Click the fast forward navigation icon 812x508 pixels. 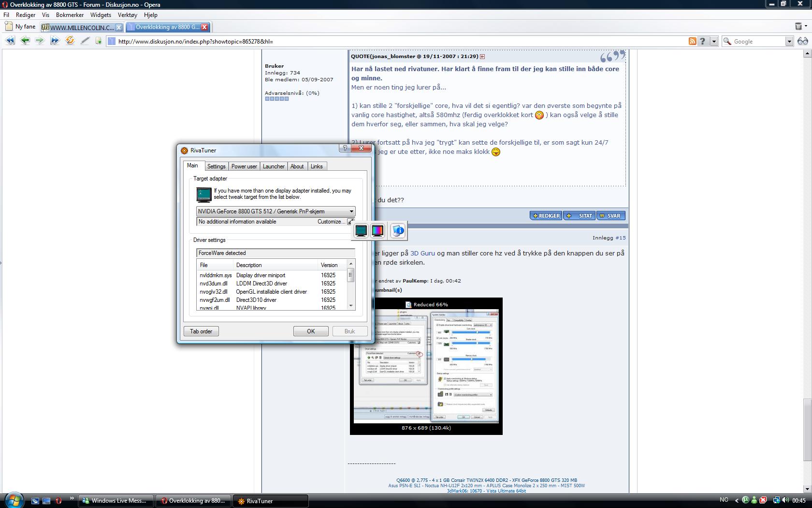click(x=55, y=41)
